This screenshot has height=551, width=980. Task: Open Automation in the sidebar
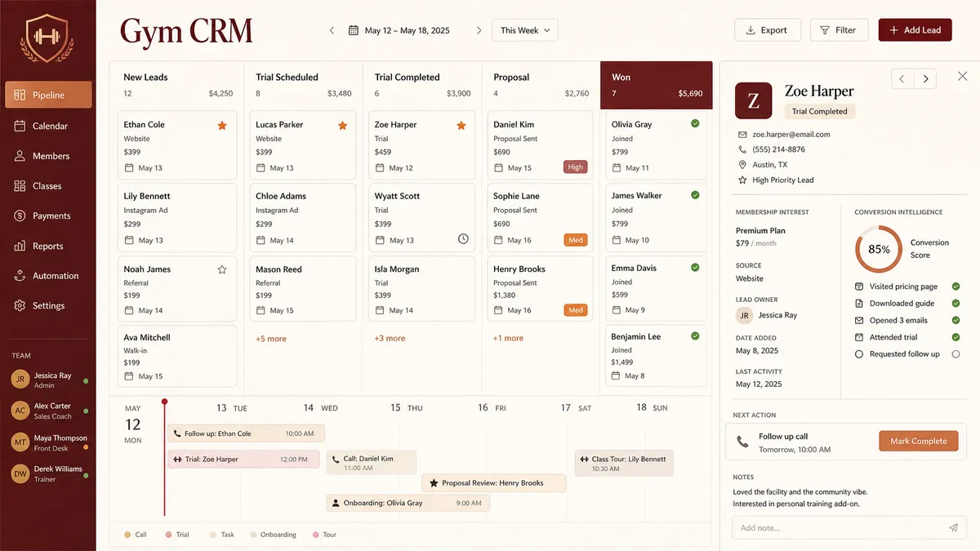point(48,276)
